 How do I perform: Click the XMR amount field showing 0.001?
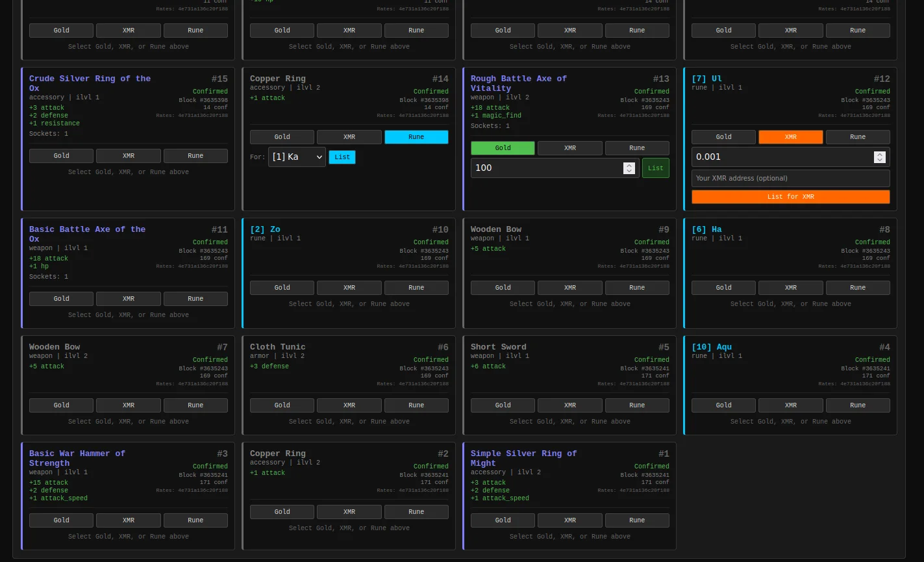(779, 157)
